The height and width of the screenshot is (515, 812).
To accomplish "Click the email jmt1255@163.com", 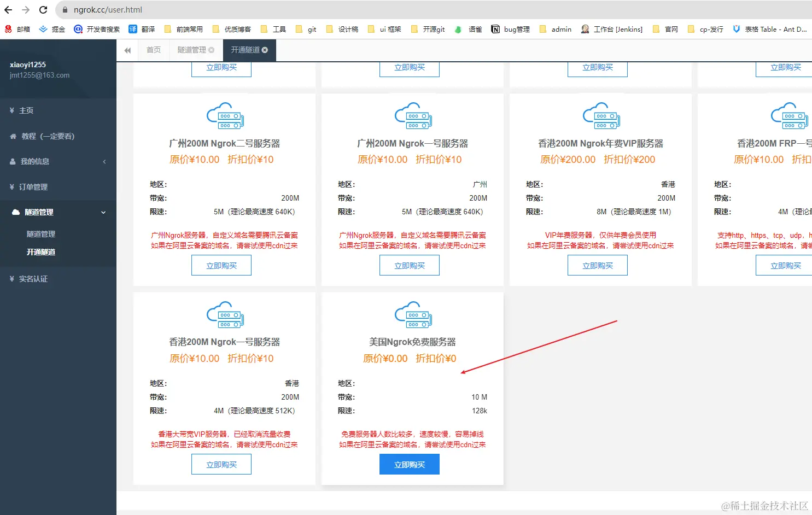I will [x=39, y=75].
